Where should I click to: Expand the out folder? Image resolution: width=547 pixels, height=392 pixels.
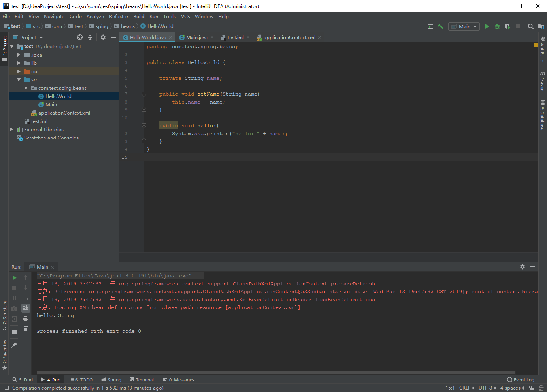tap(19, 72)
